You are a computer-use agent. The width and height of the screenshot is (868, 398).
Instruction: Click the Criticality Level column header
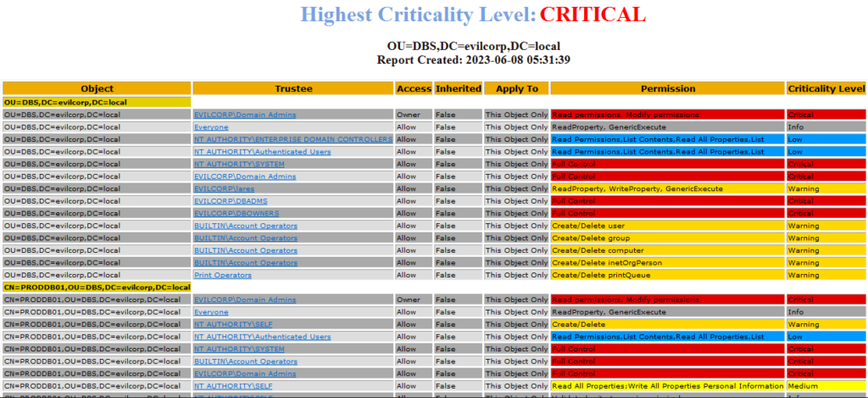pyautogui.click(x=826, y=89)
